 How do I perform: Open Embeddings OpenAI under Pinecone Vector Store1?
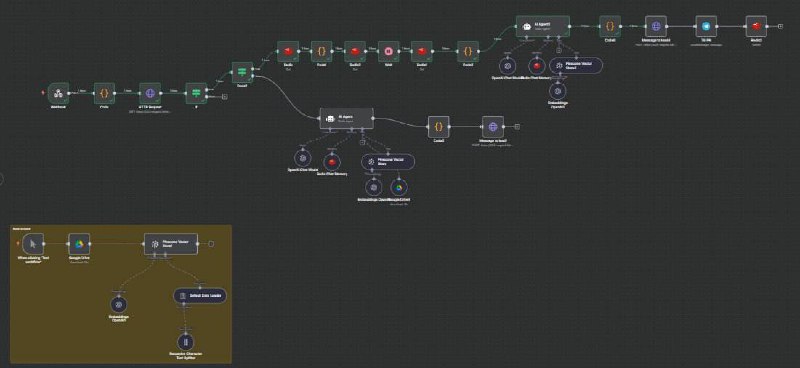pyautogui.click(x=558, y=91)
